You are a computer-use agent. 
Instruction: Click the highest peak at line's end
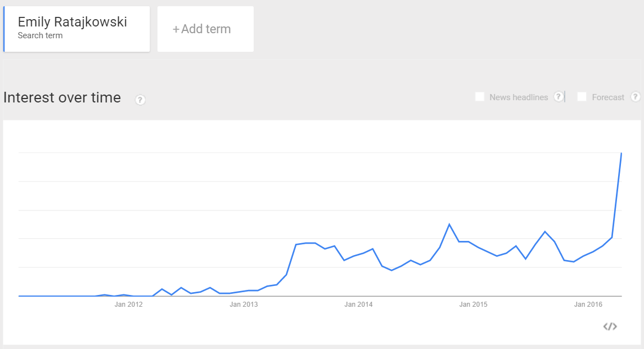point(622,153)
